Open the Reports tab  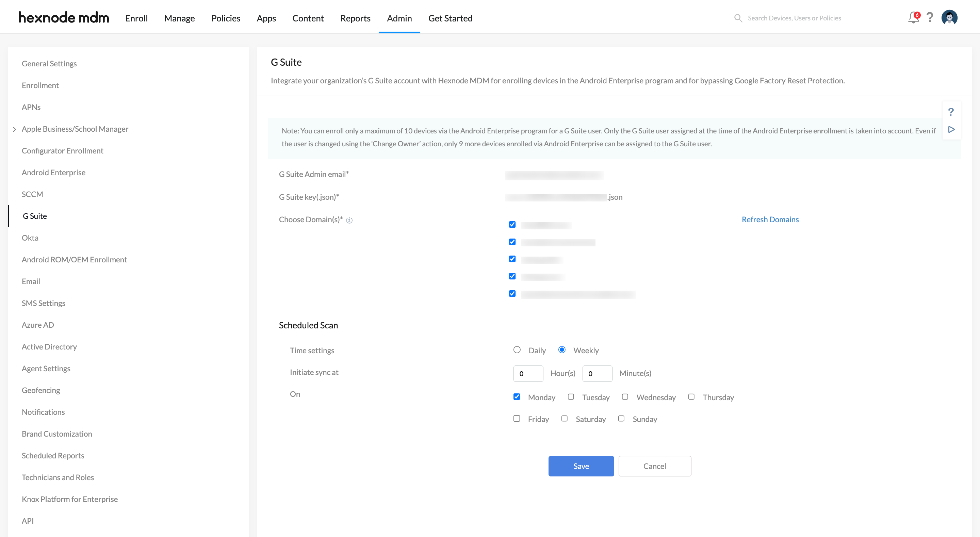(355, 18)
